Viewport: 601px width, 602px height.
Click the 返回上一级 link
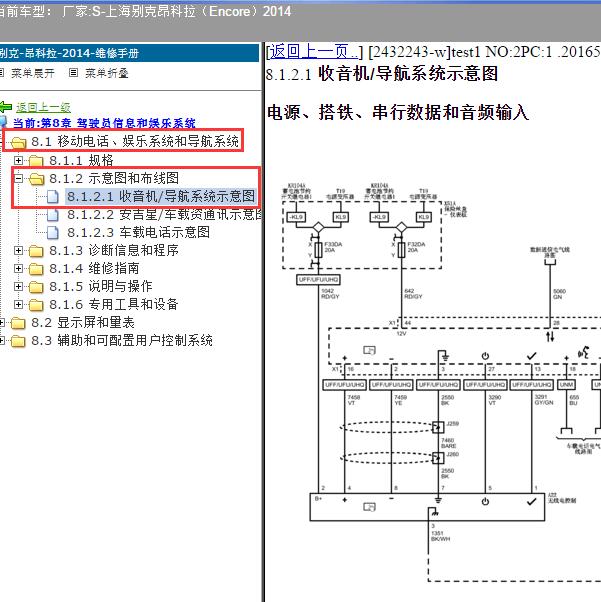click(x=43, y=108)
